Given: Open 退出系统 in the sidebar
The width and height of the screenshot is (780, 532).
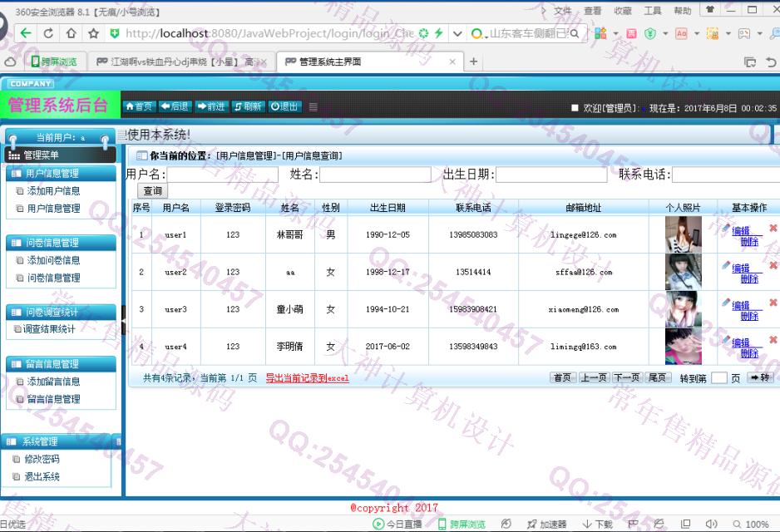Looking at the screenshot, I should [x=42, y=476].
